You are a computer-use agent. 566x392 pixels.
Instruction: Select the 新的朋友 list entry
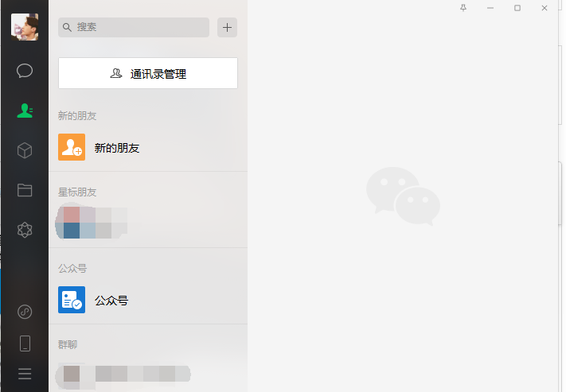click(148, 147)
